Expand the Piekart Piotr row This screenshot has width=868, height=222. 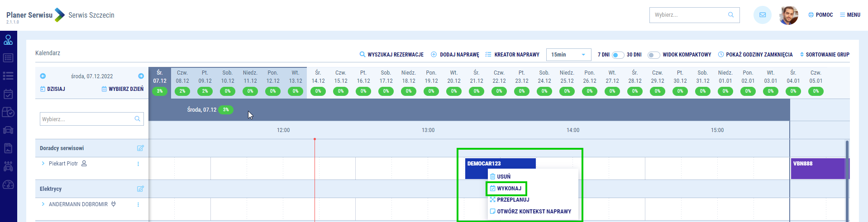[43, 164]
